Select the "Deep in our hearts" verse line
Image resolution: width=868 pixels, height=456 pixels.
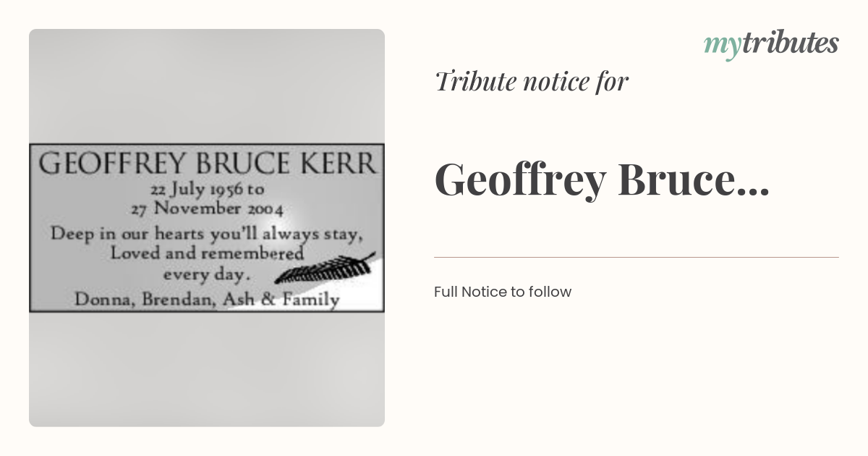coord(207,235)
